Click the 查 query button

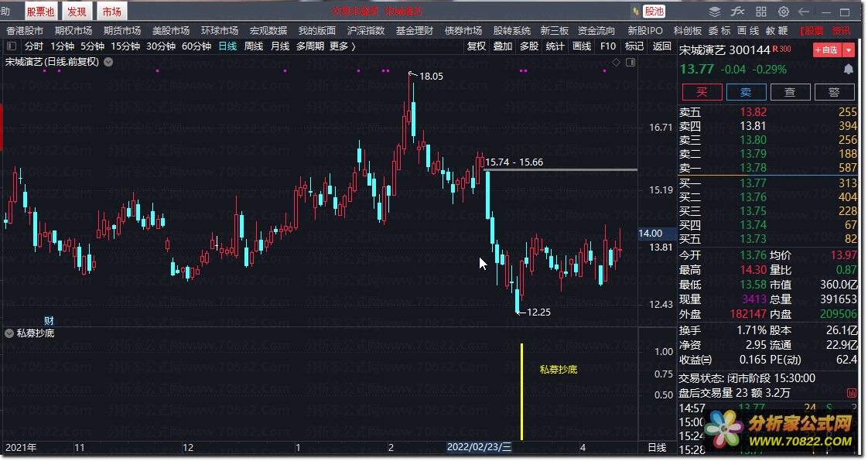(790, 92)
